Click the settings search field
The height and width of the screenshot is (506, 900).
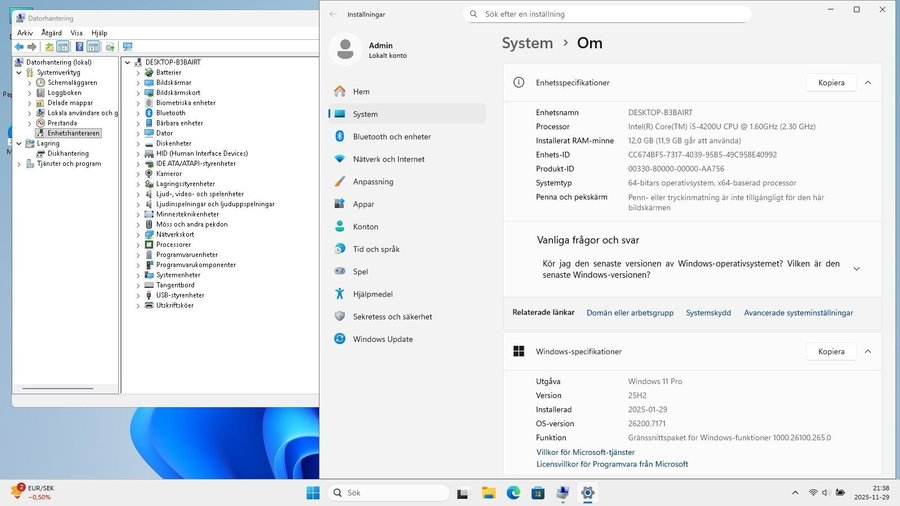(608, 14)
